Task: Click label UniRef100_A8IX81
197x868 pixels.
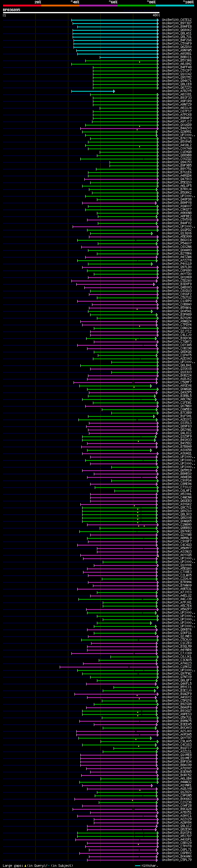Action: pyautogui.click(x=176, y=94)
